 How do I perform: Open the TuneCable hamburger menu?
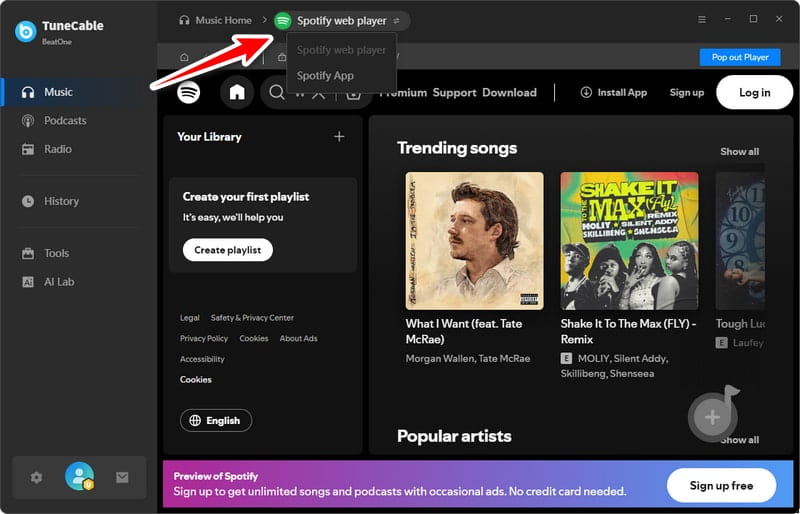(x=702, y=19)
